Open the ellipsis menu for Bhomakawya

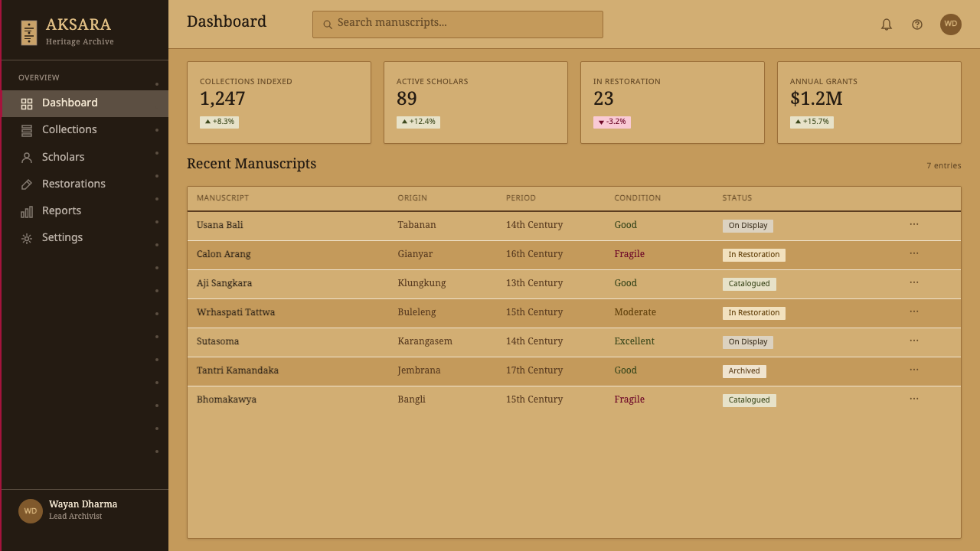tap(914, 399)
